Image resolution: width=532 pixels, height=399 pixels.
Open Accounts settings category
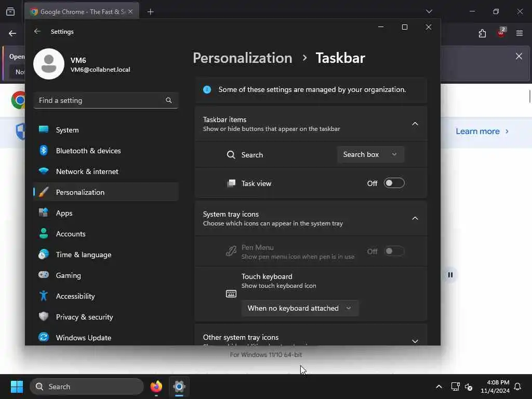click(106, 234)
